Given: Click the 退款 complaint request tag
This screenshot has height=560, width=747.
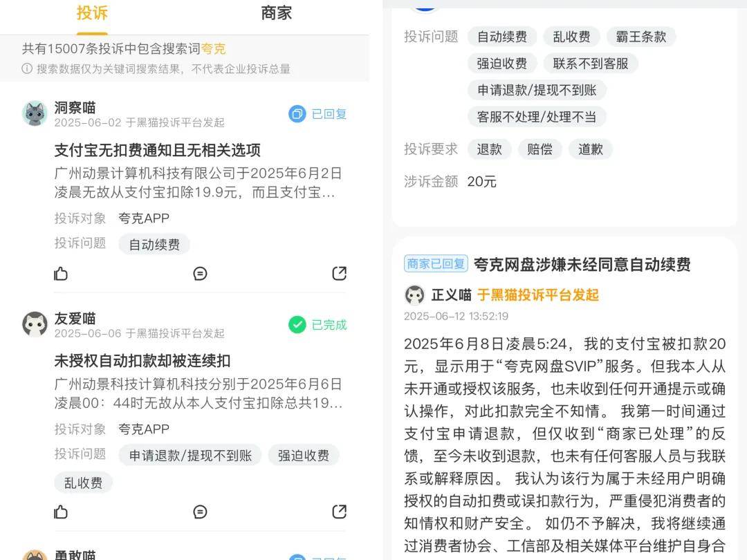Looking at the screenshot, I should click(490, 149).
